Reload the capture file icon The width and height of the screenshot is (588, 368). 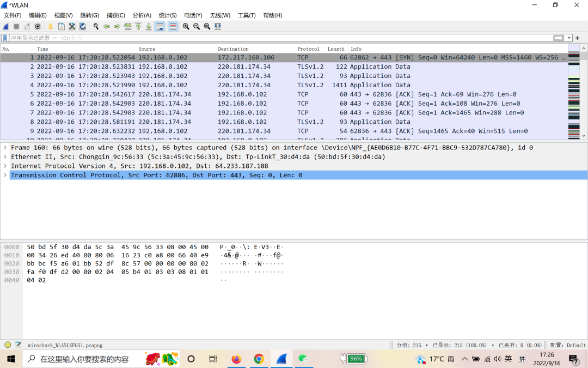click(82, 26)
